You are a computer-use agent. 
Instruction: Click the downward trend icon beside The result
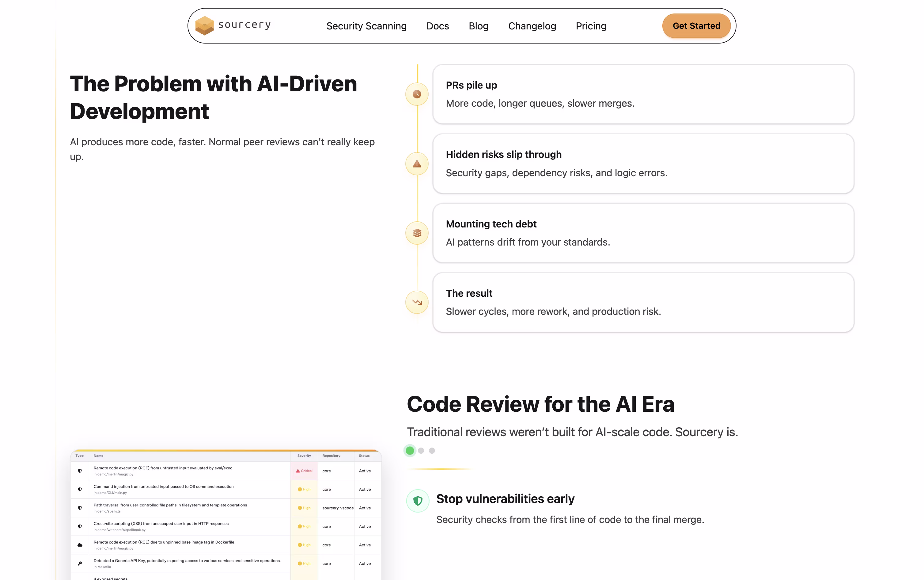point(417,302)
